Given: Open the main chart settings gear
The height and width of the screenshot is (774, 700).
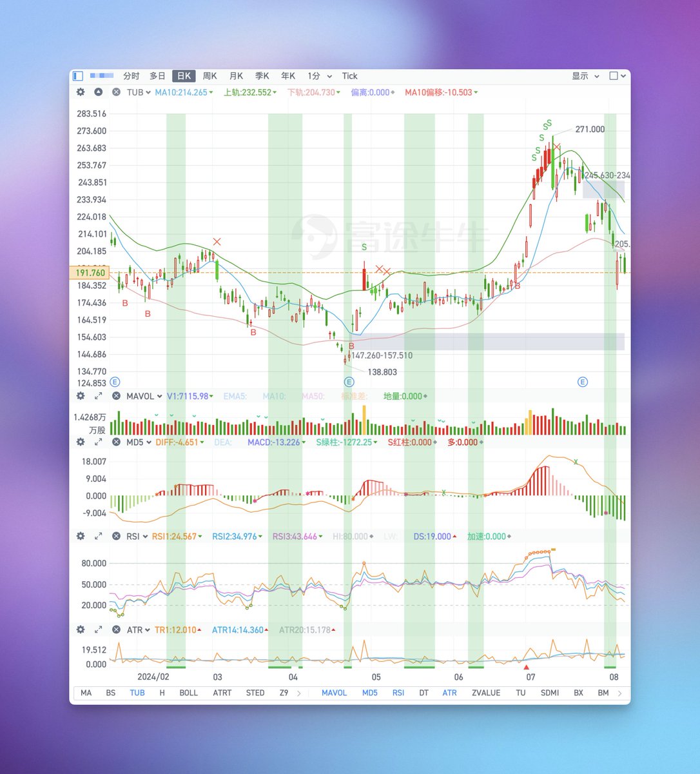Looking at the screenshot, I should tap(80, 92).
